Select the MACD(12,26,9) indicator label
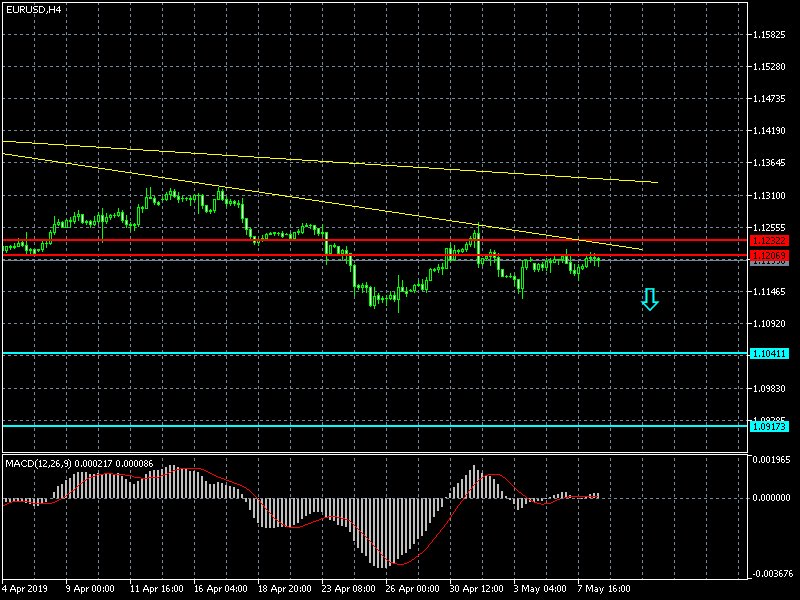The height and width of the screenshot is (600, 800). pos(80,463)
